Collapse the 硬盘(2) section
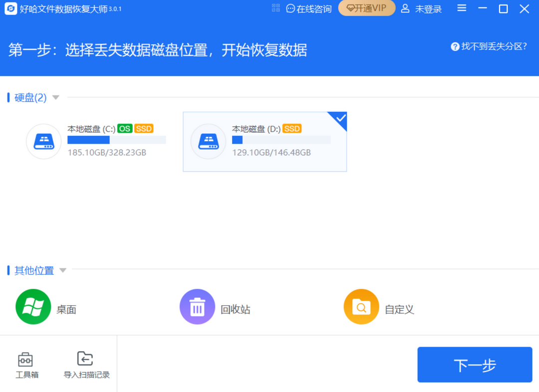539x392 pixels. [x=56, y=97]
